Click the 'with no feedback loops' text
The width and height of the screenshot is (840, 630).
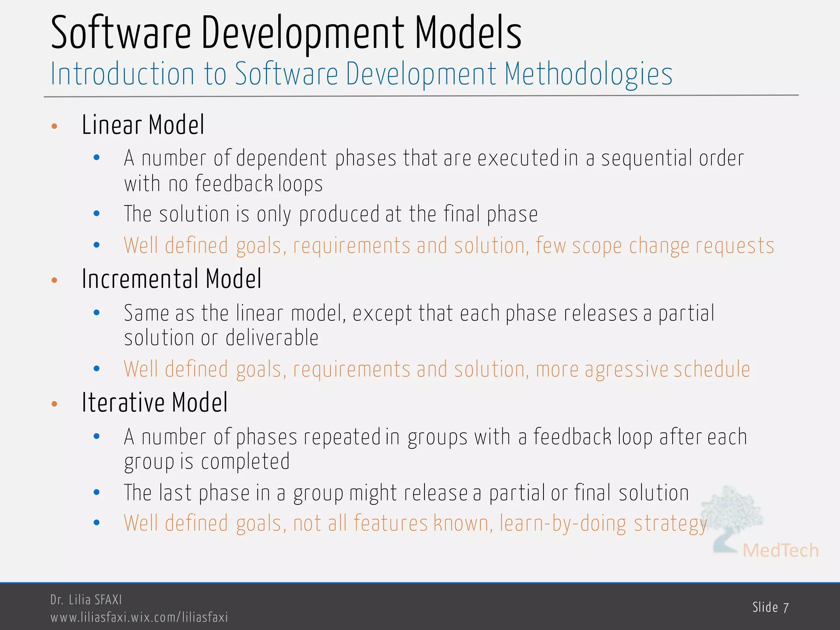pyautogui.click(x=224, y=184)
